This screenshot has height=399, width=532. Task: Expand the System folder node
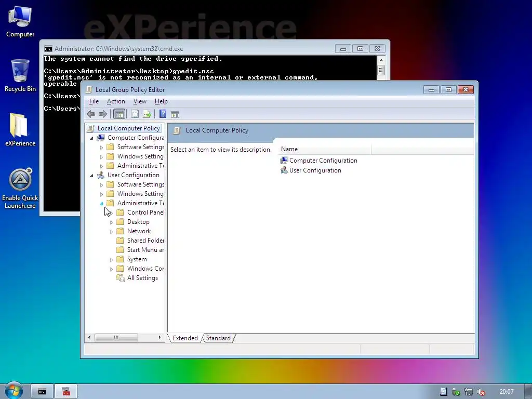tap(111, 260)
